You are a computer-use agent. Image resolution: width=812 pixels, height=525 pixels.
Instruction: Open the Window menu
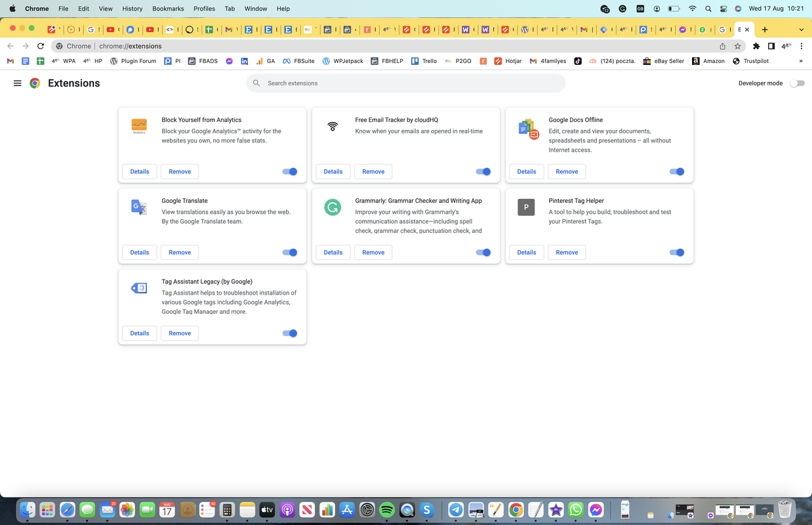(255, 9)
